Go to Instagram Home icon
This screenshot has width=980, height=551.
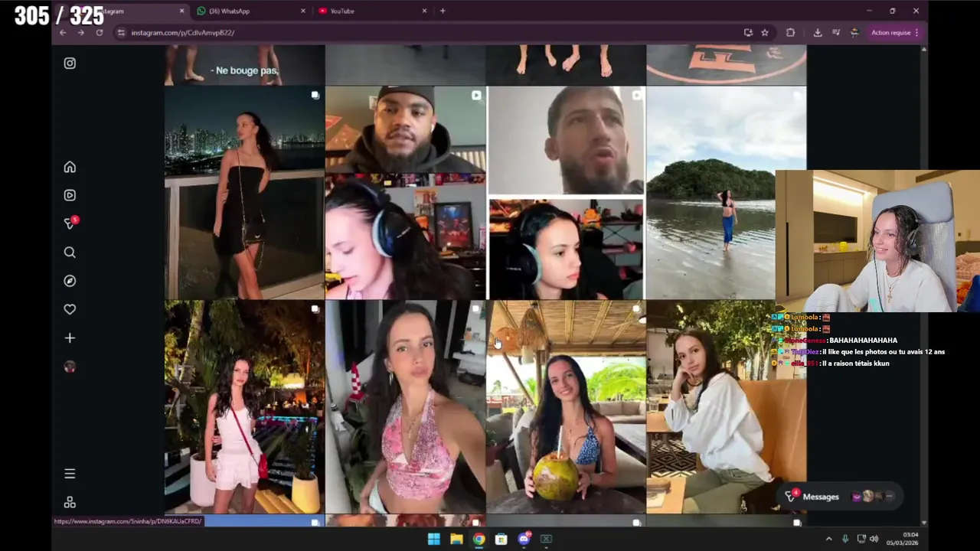pos(70,167)
